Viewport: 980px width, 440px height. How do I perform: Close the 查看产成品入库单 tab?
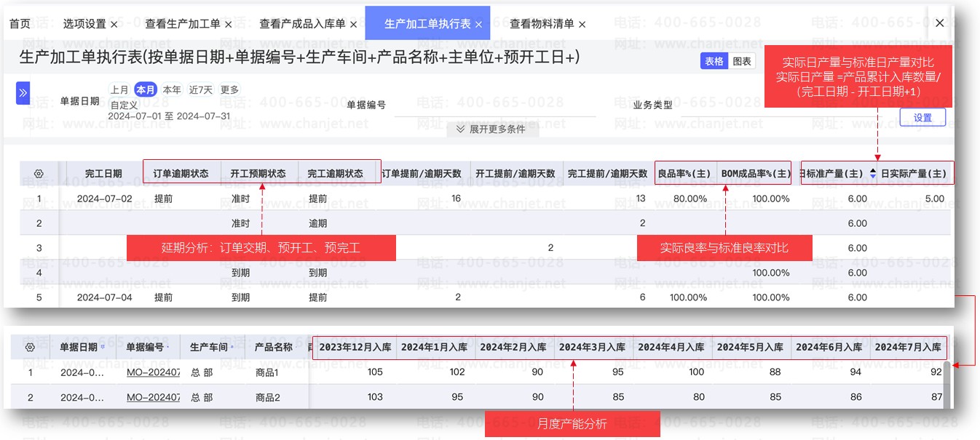(x=353, y=24)
